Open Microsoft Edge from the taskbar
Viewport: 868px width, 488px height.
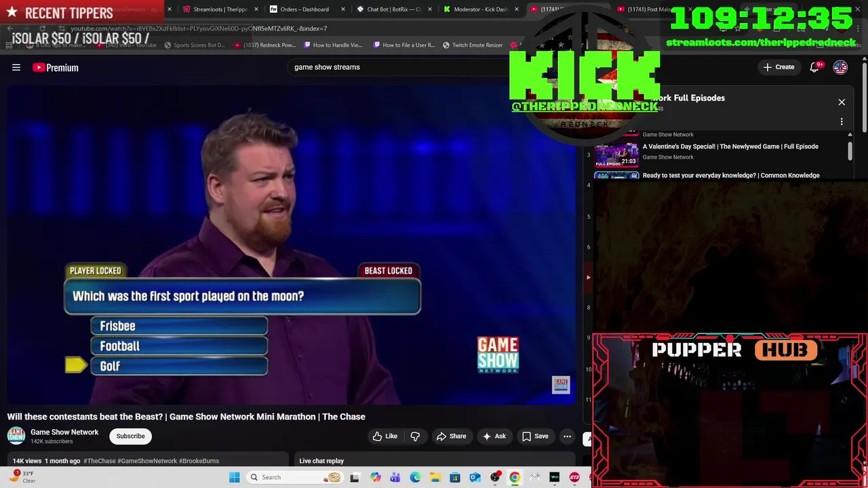coord(415,477)
